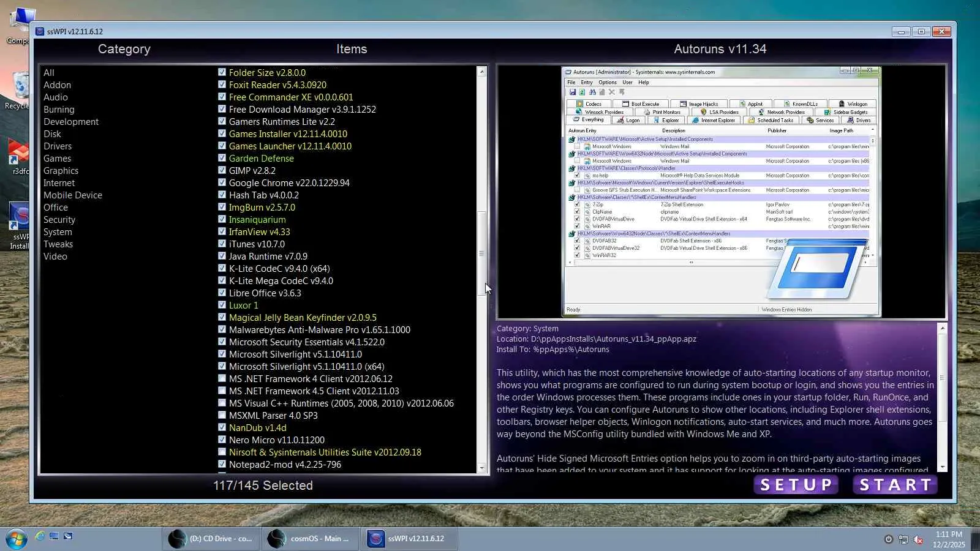Select the Recycle Bin desktop icon
Screen dimensions: 980x551
click(x=18, y=91)
